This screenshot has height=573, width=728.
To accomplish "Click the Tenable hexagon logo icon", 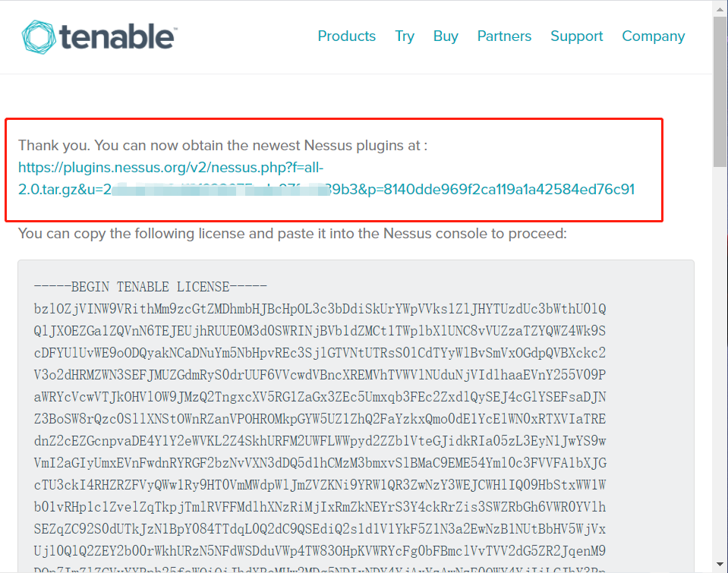I will 38,36.
